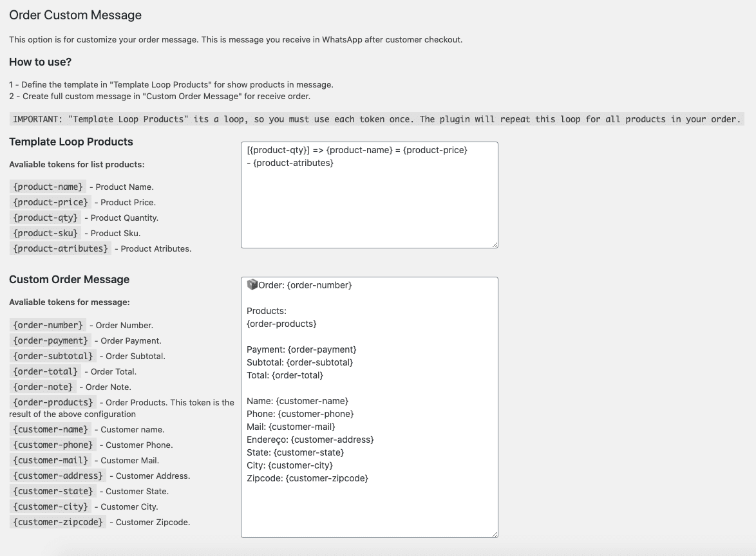
Task: Click 'Avaliable tokens for message:' label
Action: [x=70, y=302]
